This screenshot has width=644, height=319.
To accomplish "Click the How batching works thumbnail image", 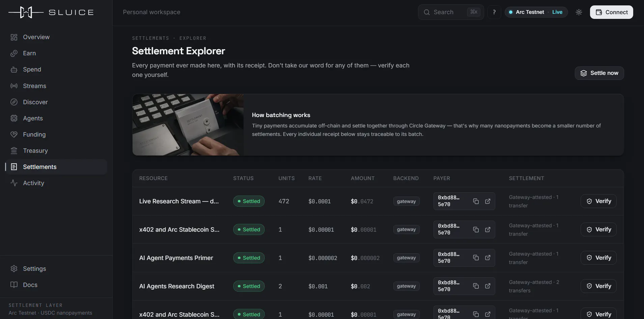I will point(188,125).
